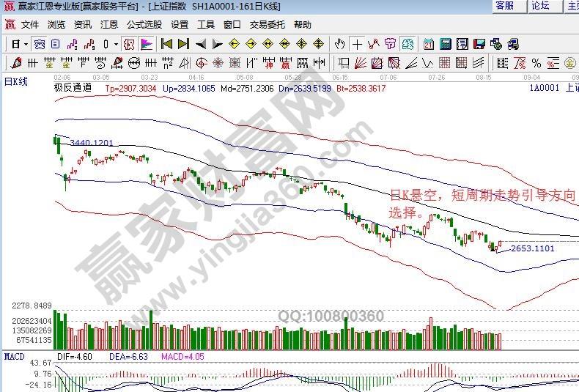Click the hand pan tool icon
Viewport: 579px width, 392px height.
340,44
